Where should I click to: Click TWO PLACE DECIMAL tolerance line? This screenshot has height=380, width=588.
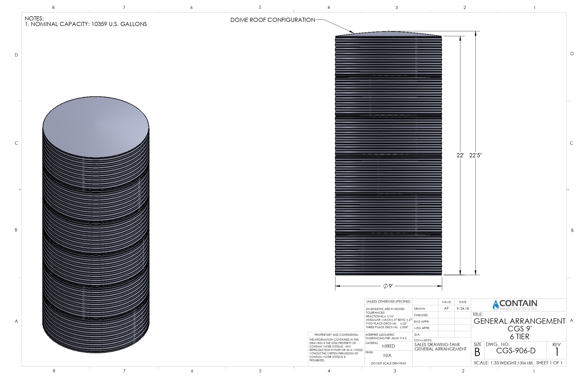pyautogui.click(x=386, y=324)
